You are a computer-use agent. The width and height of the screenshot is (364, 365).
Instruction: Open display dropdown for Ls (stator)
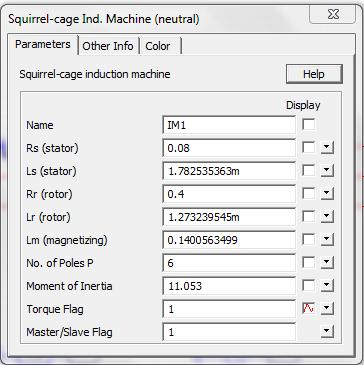(x=327, y=171)
